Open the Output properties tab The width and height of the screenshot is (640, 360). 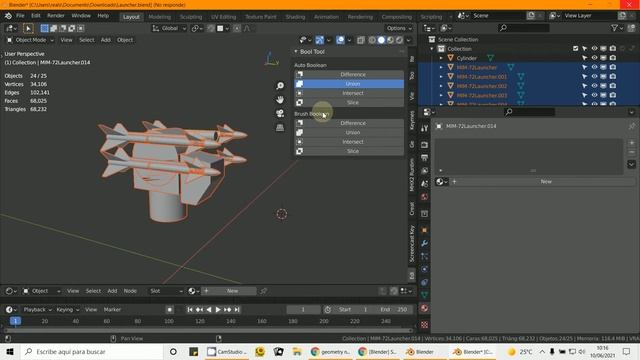(424, 158)
